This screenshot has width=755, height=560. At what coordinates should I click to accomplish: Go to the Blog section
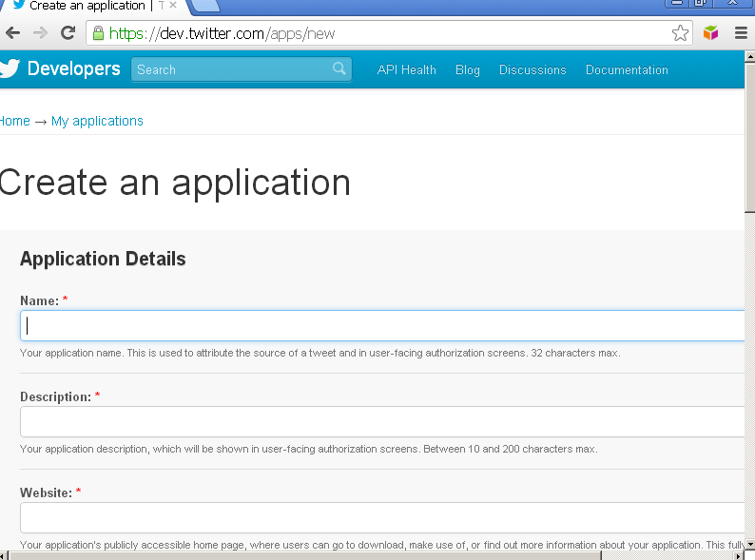pos(467,69)
